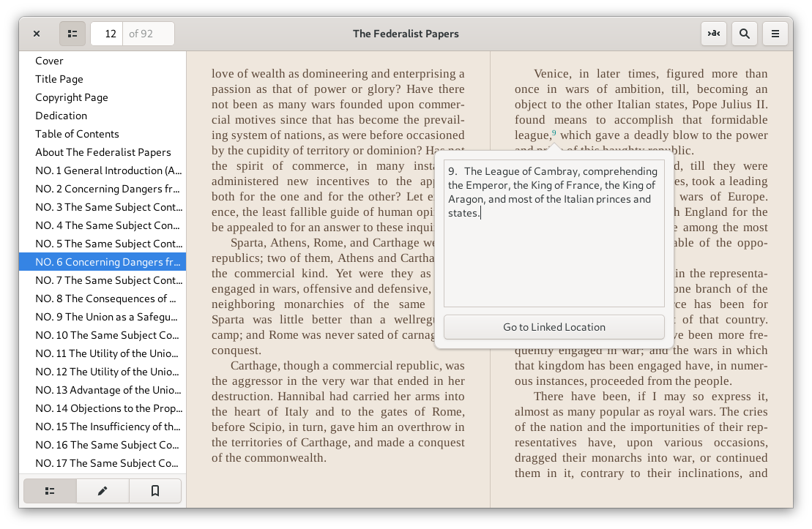Switch to table of contents tab at sidebar bottom
812x529 pixels.
tap(51, 491)
